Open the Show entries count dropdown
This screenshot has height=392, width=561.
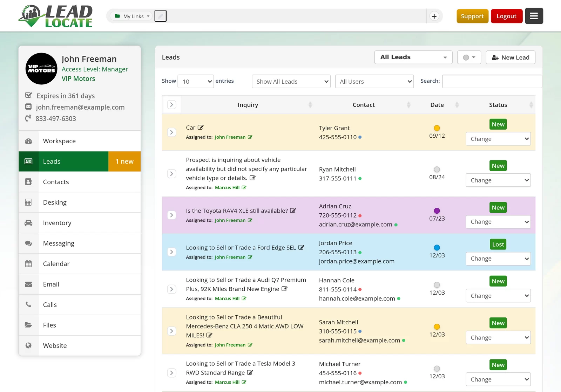click(196, 81)
